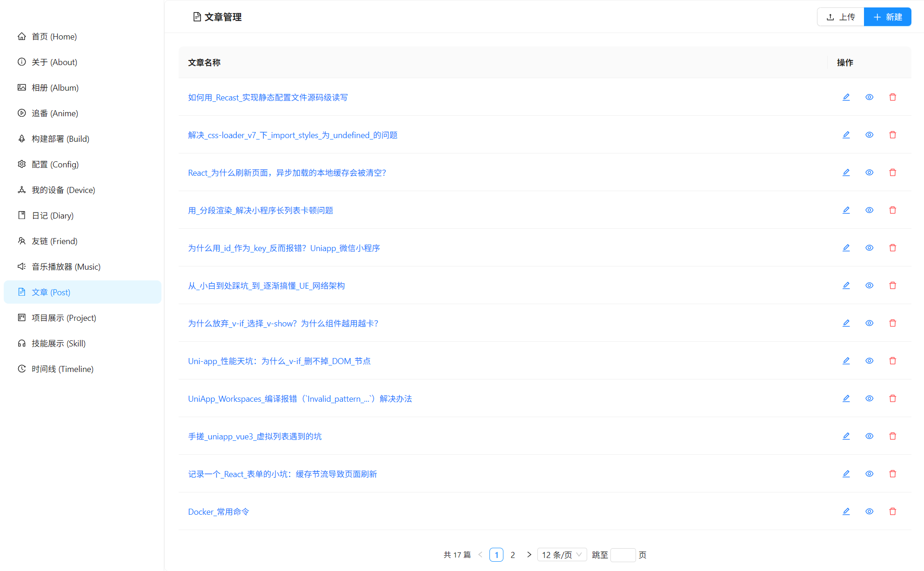The width and height of the screenshot is (924, 571).
Task: Click the 上传 upload button
Action: pos(841,17)
